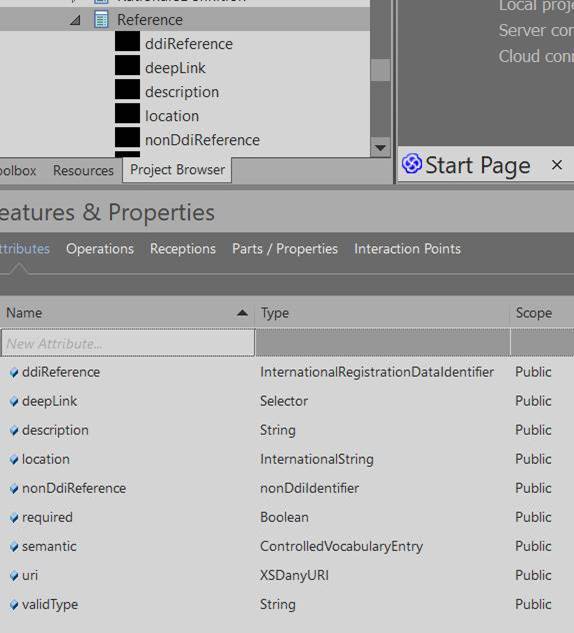This screenshot has width=574, height=633.
Task: Click the Reference class icon in tree
Action: 101,20
